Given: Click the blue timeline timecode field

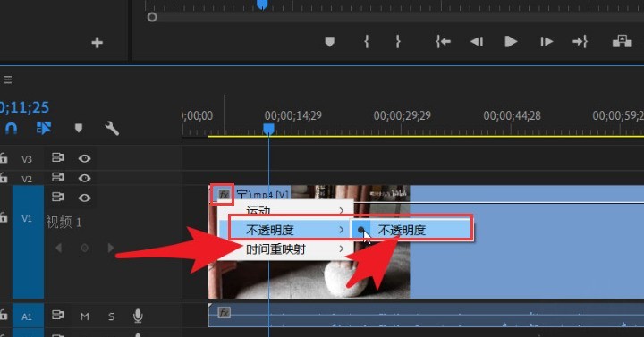Looking at the screenshot, I should 24,107.
